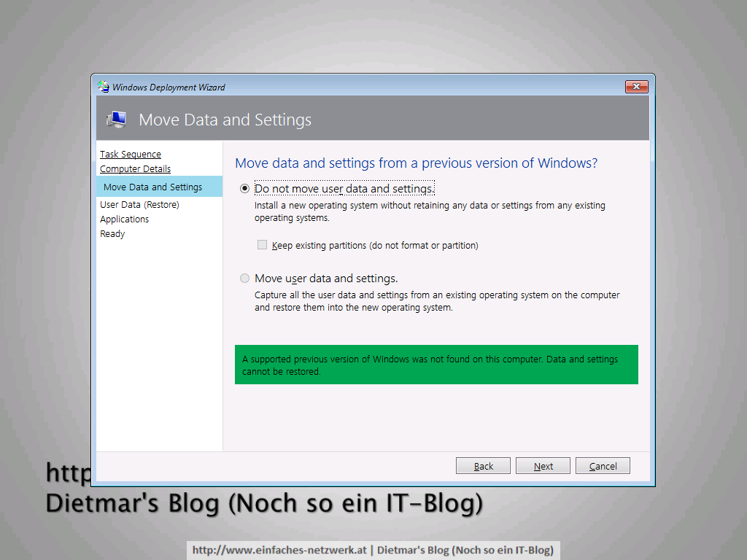
Task: Click 'Install a new operating system' description text
Action: [x=430, y=211]
